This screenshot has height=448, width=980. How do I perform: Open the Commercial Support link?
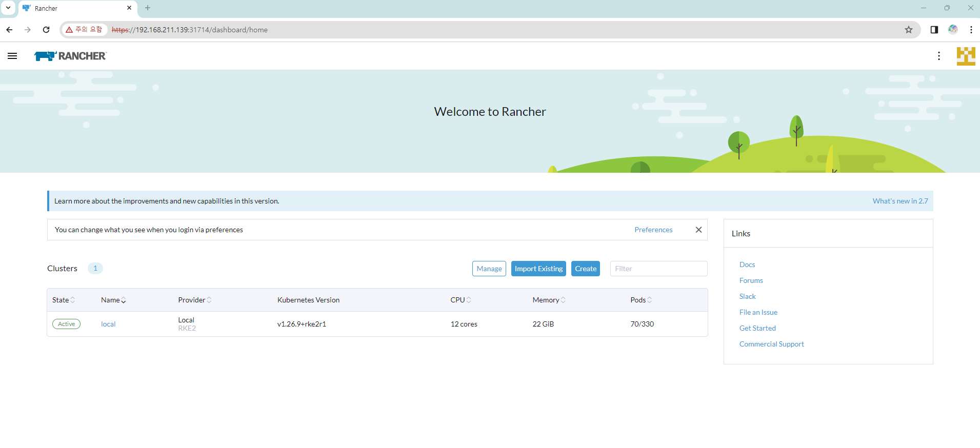(x=771, y=344)
